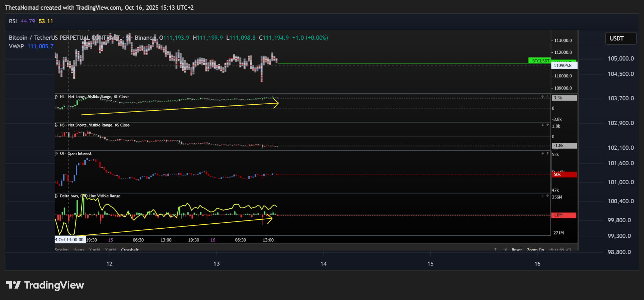Click the high value H111,199.9
The width and height of the screenshot is (644, 300).
tap(207, 38)
